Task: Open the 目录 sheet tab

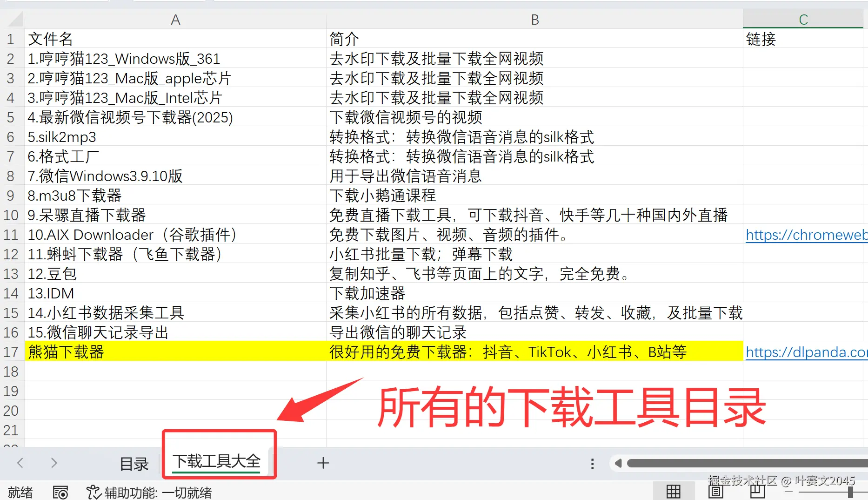Action: pos(134,463)
